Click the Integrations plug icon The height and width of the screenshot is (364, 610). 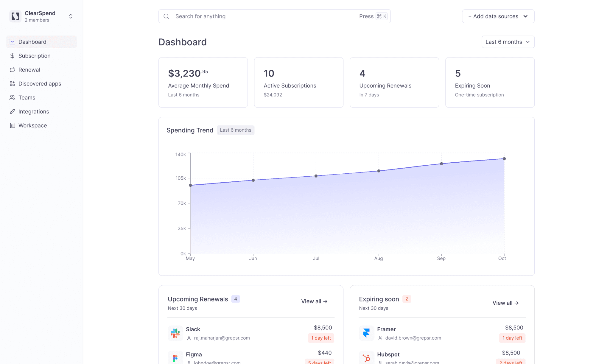pyautogui.click(x=12, y=112)
